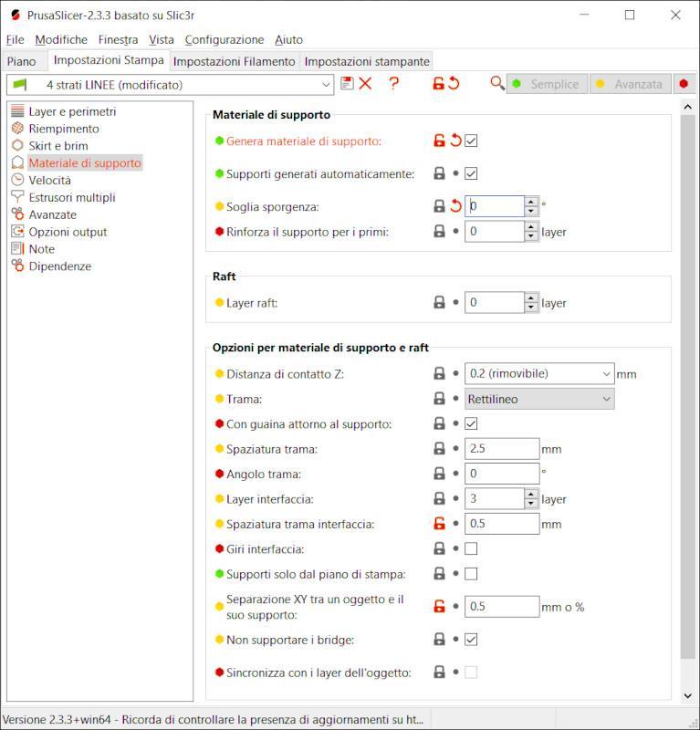Screen dimensions: 700x730
Task: Click the red X delete preset icon
Action: [366, 84]
